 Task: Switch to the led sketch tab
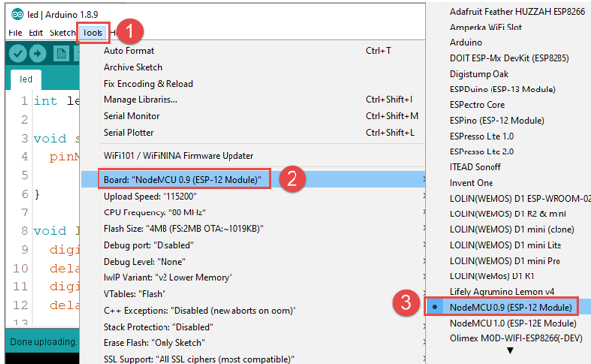tap(26, 79)
